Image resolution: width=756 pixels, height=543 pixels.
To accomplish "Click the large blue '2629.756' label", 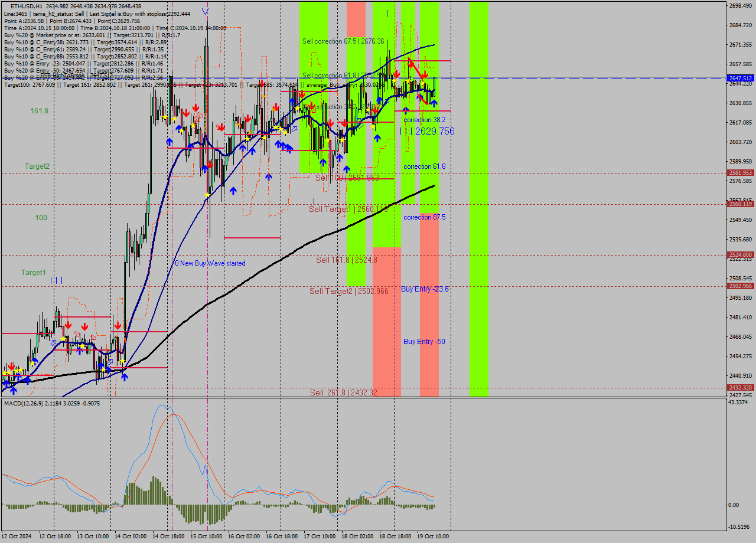I will (x=435, y=131).
